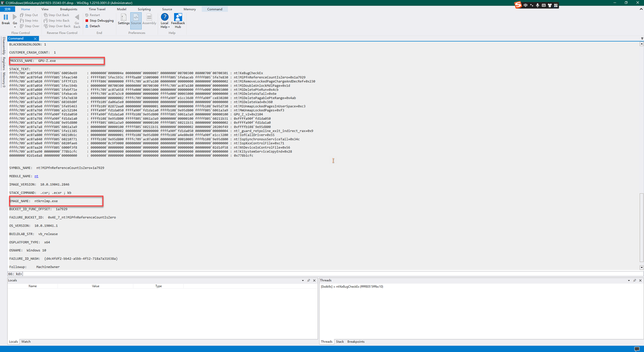Click Step Out in Flow Control

(29, 15)
